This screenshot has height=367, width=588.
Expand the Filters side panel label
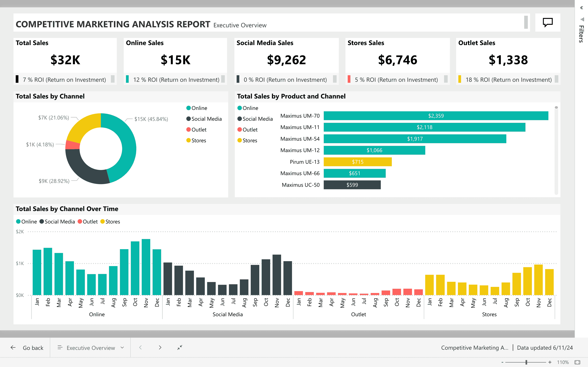[x=581, y=34]
